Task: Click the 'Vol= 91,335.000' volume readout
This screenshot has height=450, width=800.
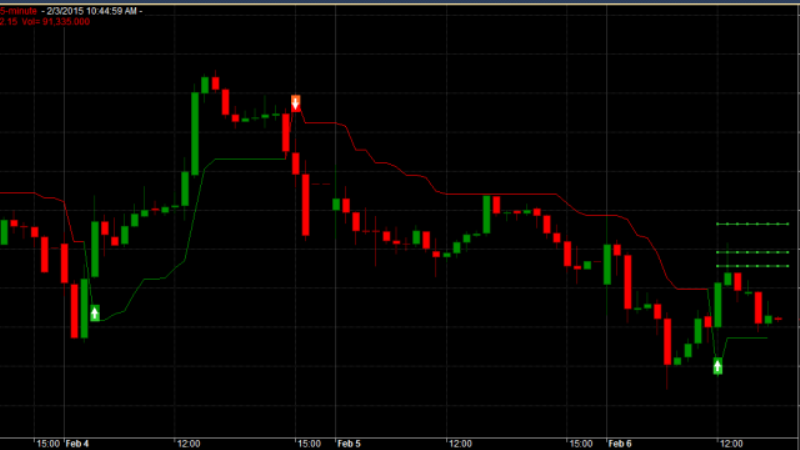Action: click(56, 21)
